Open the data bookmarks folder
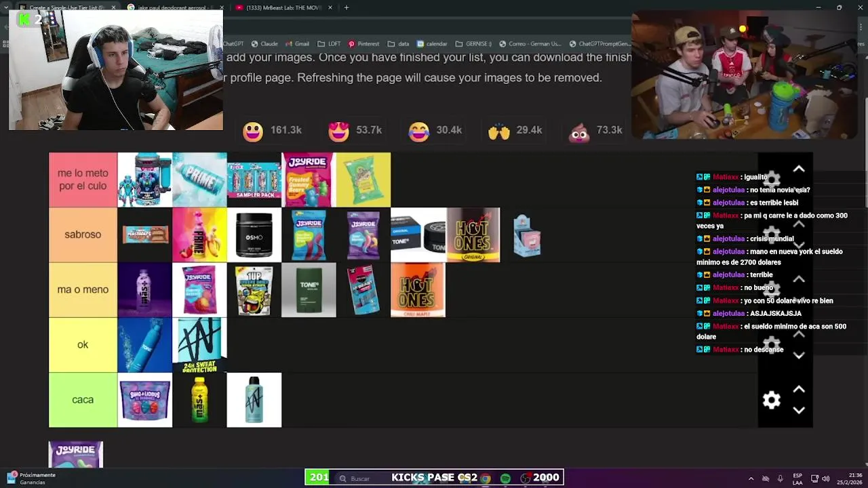The image size is (868, 488). tap(398, 43)
